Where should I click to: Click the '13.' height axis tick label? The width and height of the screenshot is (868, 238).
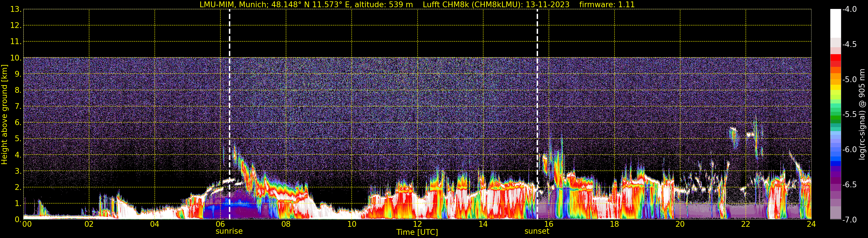tap(16, 10)
